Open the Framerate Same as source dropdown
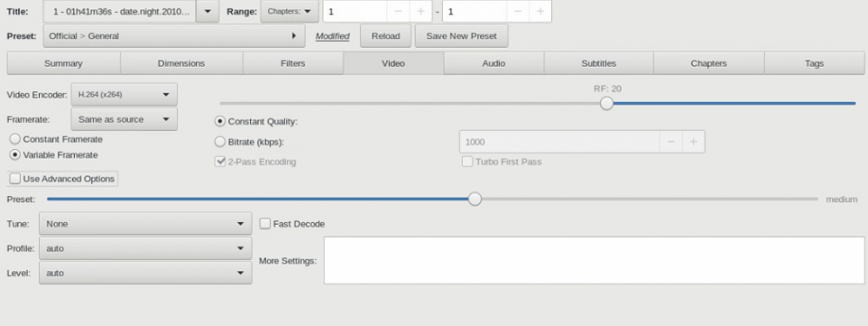This screenshot has height=326, width=868. 124,120
